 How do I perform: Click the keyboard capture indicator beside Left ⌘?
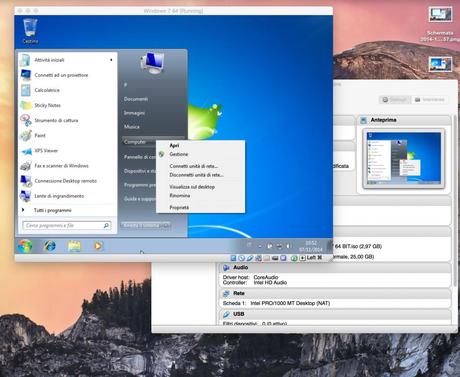(302, 258)
